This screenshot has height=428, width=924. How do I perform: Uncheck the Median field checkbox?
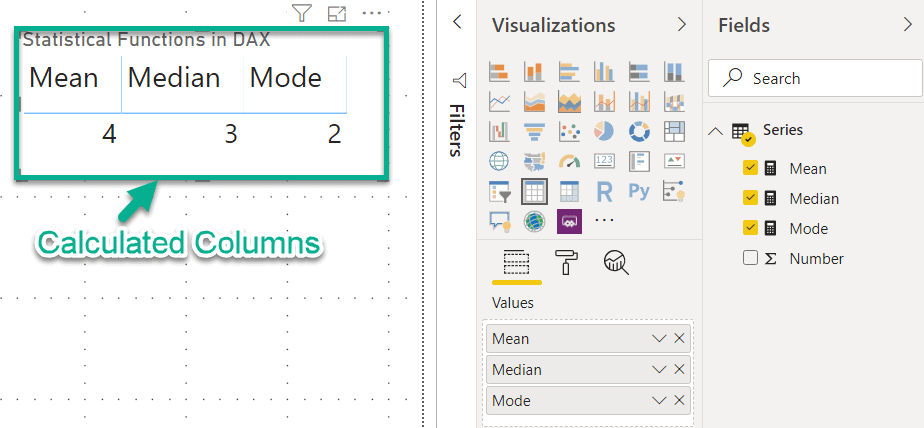(x=751, y=198)
